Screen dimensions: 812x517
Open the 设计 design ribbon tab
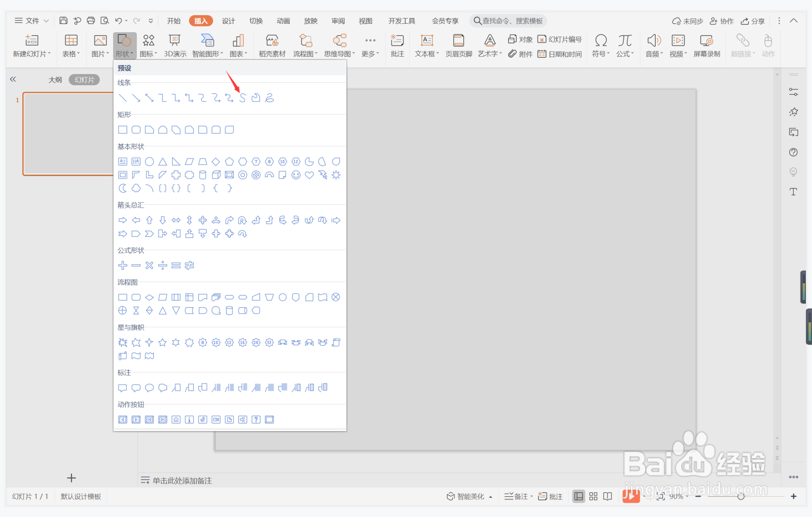tap(228, 21)
